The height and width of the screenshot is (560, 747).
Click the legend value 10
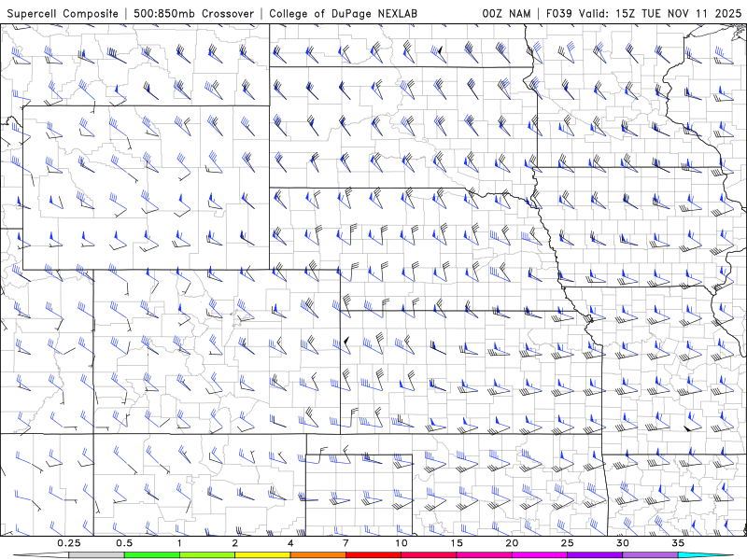pos(402,543)
